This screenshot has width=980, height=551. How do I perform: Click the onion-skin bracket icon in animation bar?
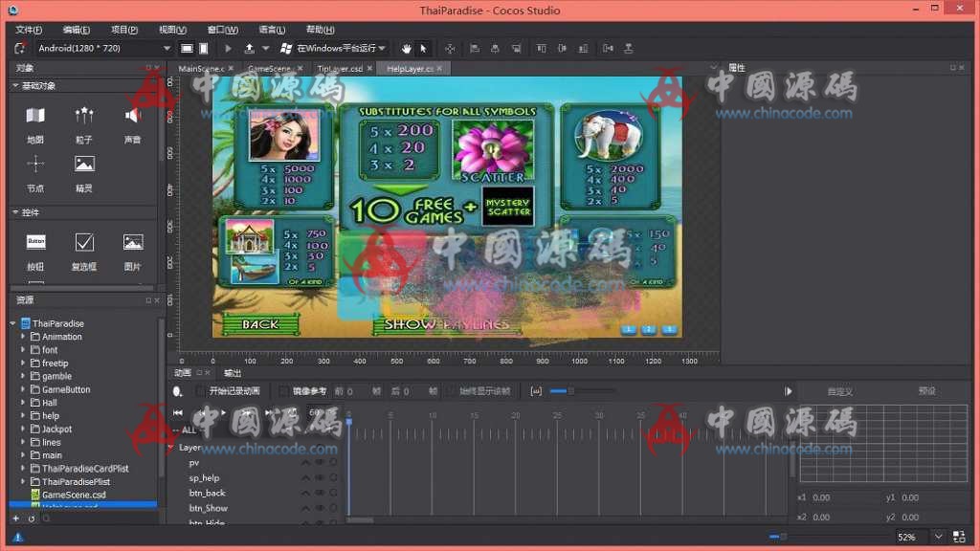click(x=536, y=391)
